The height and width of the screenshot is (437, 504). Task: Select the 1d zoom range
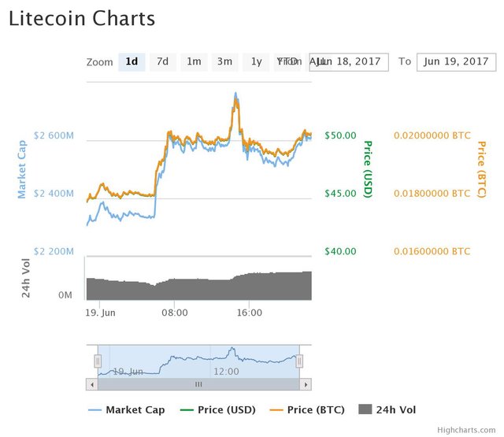tap(132, 61)
